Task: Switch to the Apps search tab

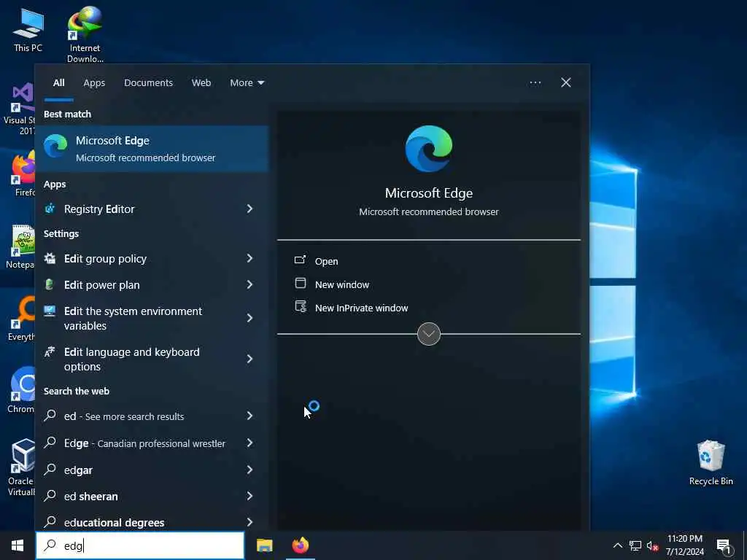Action: (x=94, y=83)
